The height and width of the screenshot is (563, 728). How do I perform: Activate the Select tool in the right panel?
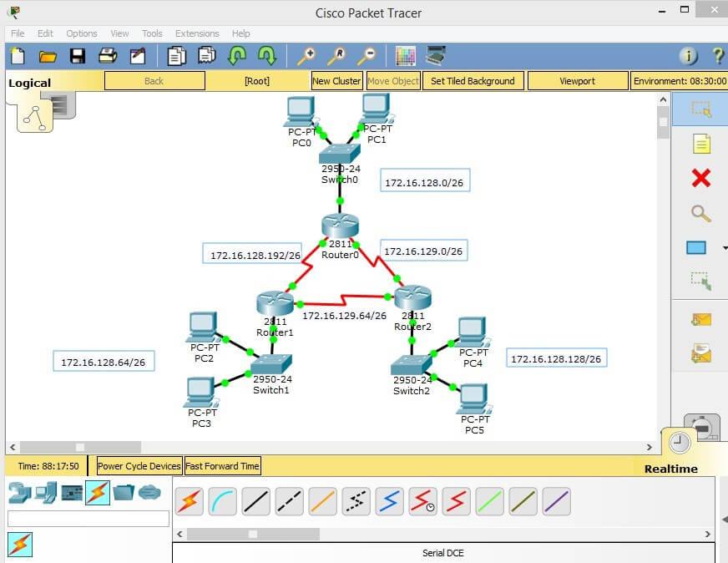(x=700, y=109)
